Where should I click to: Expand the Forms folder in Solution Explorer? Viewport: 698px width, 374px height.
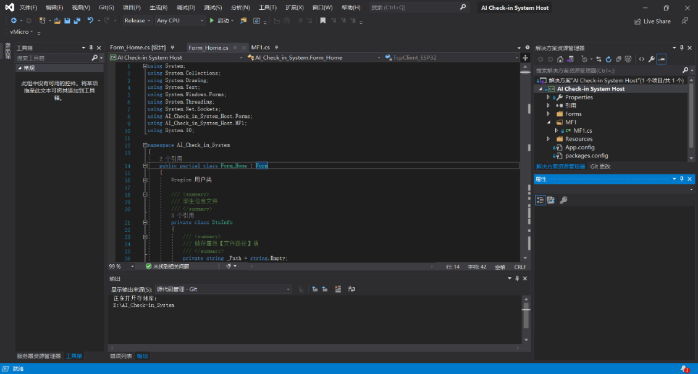pyautogui.click(x=548, y=114)
